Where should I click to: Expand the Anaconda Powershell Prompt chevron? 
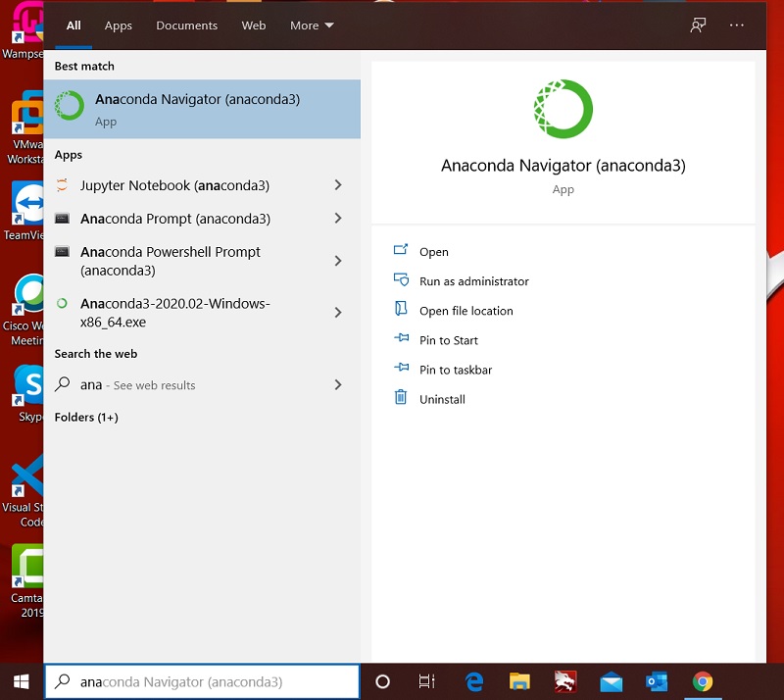point(338,261)
